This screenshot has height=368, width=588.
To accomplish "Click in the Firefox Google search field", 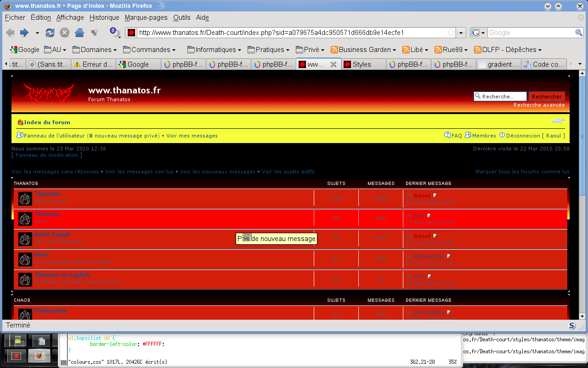I will 531,33.
